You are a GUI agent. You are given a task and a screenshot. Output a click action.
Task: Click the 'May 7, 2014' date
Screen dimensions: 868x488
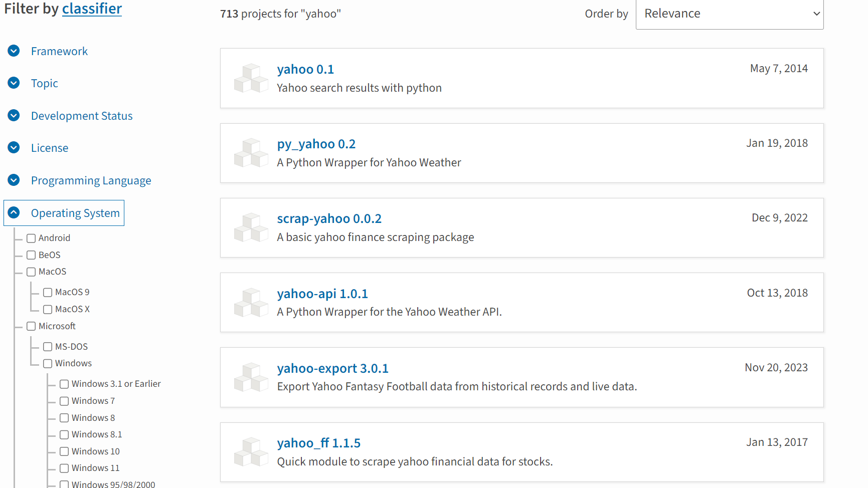(779, 69)
